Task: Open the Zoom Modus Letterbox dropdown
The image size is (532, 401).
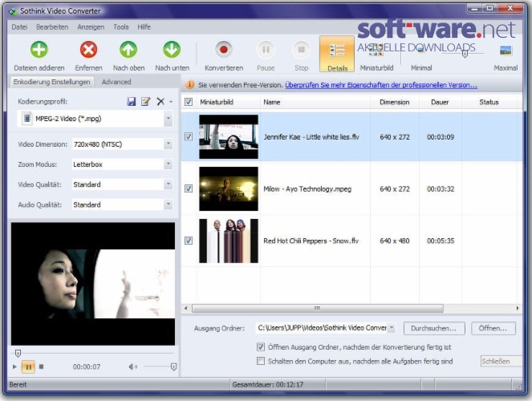Action: tap(169, 164)
